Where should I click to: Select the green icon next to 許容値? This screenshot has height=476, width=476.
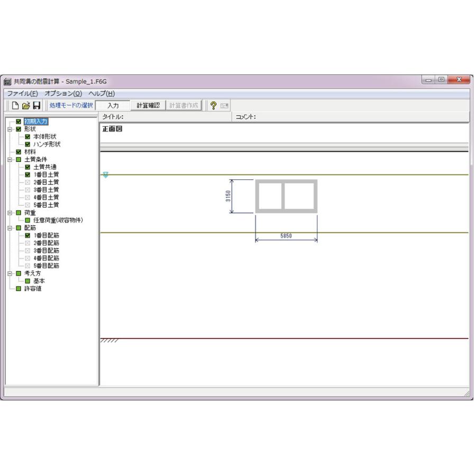pos(19,289)
